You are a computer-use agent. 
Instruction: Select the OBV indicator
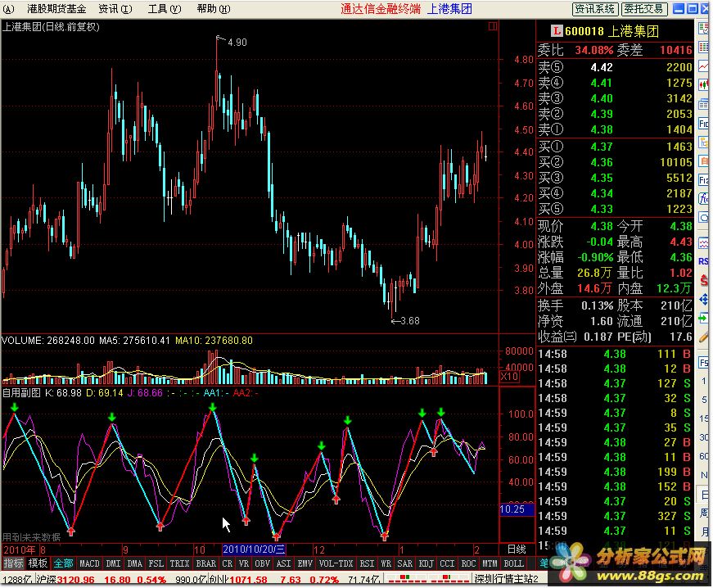[263, 563]
